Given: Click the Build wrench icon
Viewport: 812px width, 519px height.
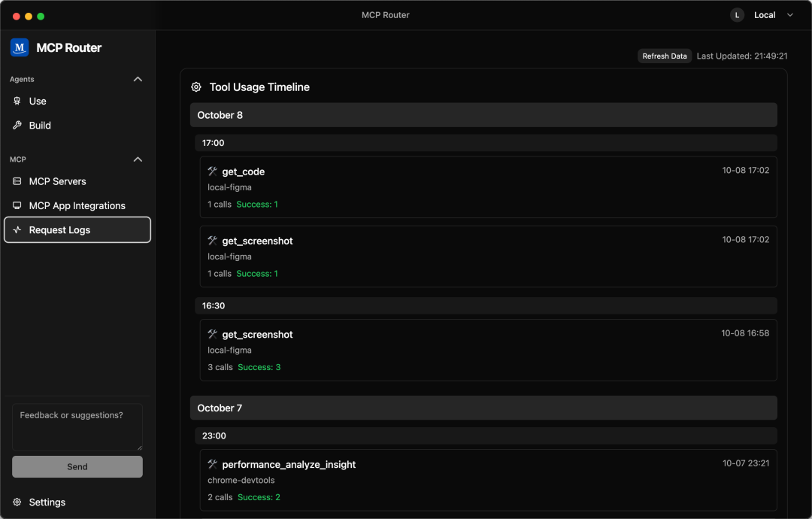Looking at the screenshot, I should 17,126.
